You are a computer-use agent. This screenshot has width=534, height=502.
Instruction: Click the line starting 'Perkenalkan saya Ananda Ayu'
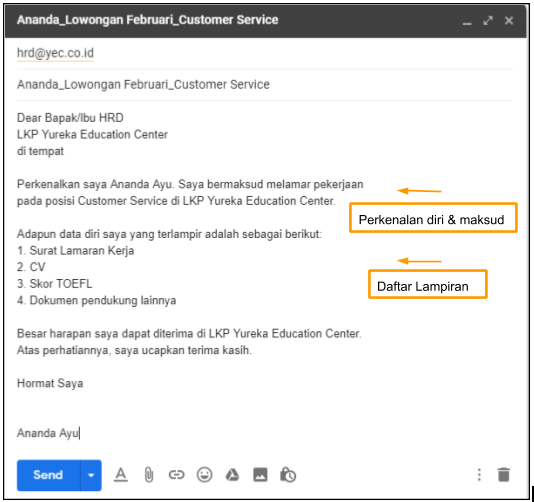pyautogui.click(x=190, y=184)
